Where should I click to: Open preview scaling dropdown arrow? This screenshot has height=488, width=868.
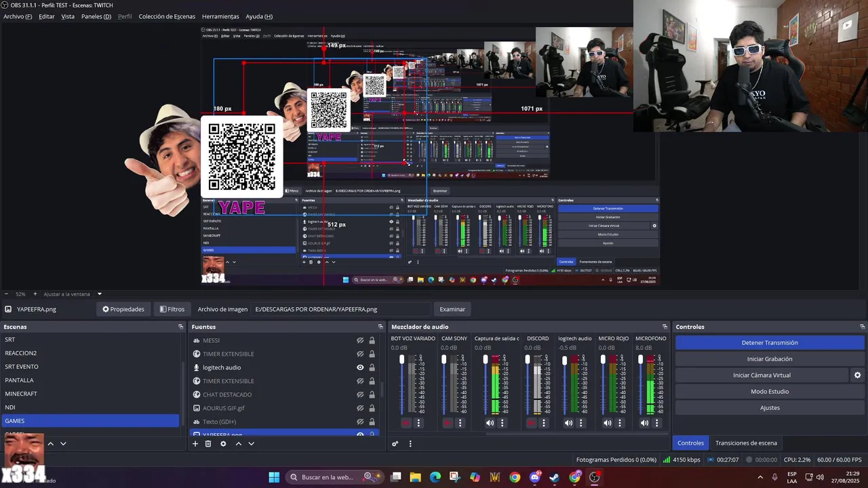[100, 294]
